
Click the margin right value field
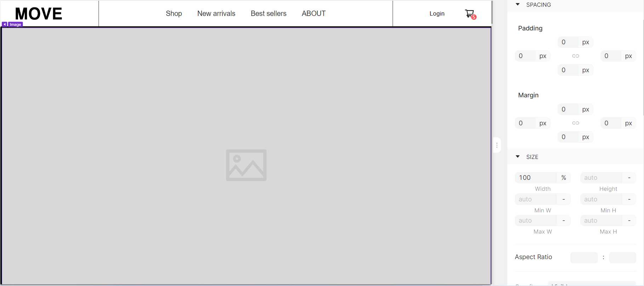611,123
